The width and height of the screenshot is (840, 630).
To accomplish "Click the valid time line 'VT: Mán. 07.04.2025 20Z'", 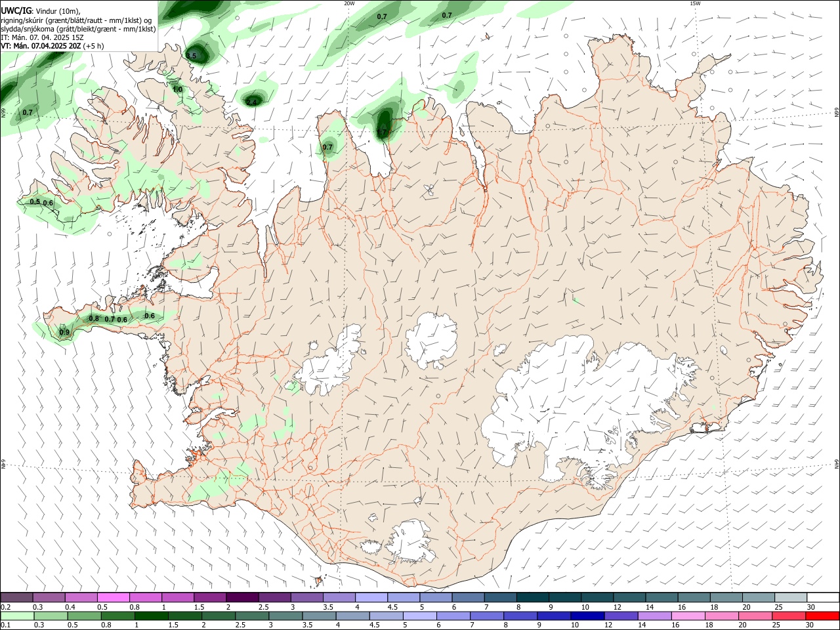I will pos(41,46).
